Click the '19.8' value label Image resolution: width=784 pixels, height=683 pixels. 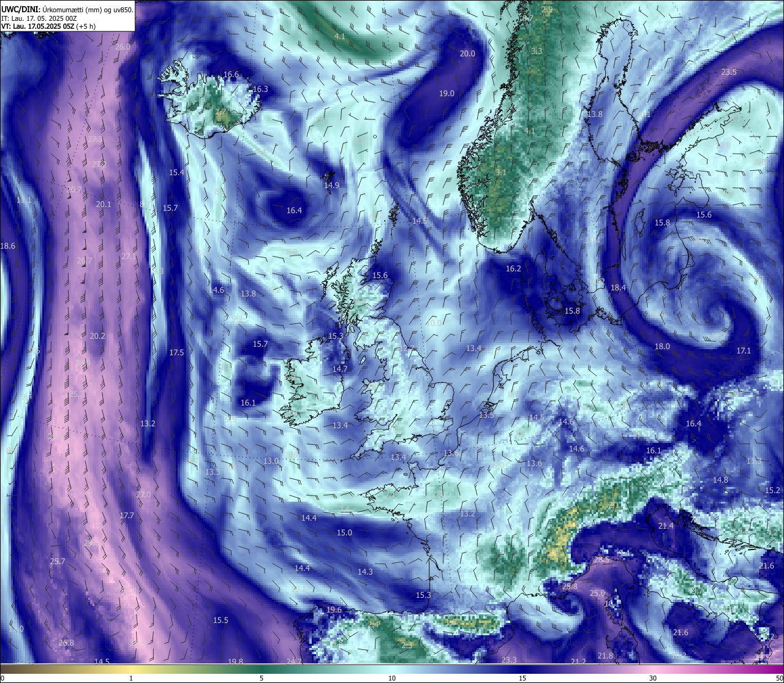pyautogui.click(x=235, y=662)
